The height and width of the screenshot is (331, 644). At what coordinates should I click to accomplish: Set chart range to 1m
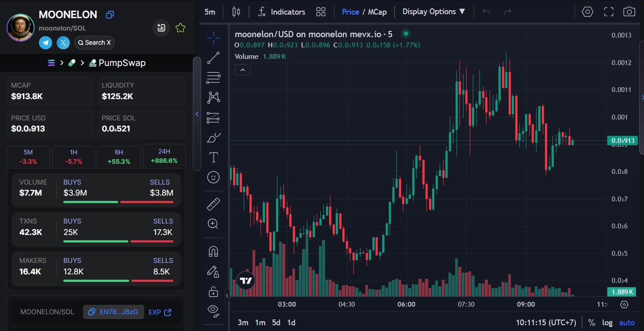[261, 323]
